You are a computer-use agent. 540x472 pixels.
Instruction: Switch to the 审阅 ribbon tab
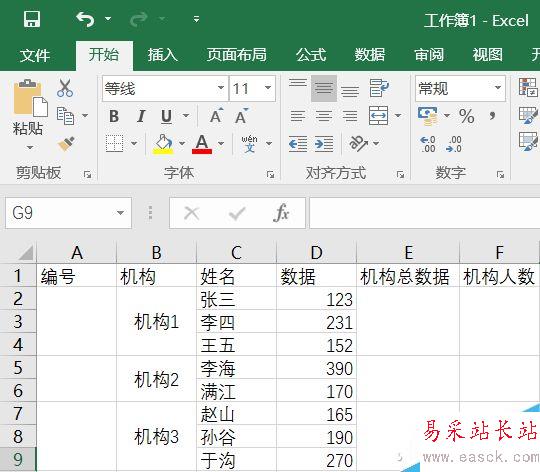tap(429, 55)
